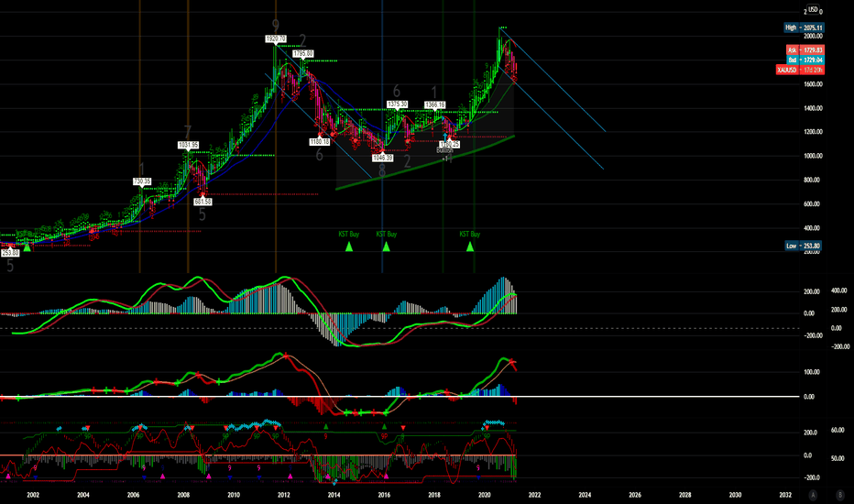Click the 2024 label on time axis
854x504 pixels.
pos(585,495)
